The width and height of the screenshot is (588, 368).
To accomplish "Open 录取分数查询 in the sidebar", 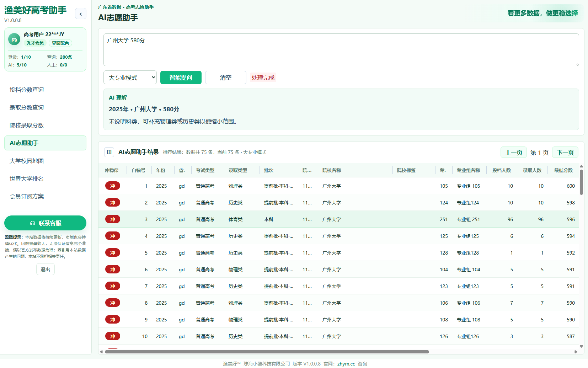I will (45, 107).
